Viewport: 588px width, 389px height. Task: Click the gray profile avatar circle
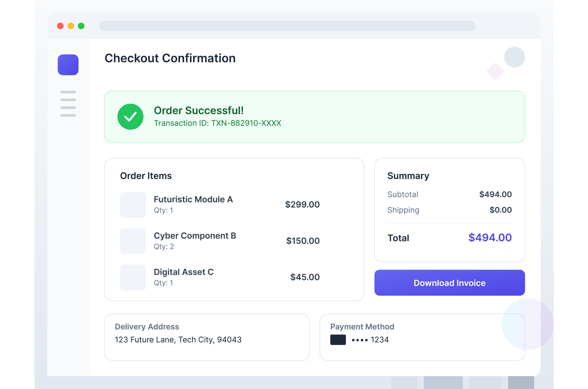coord(514,57)
